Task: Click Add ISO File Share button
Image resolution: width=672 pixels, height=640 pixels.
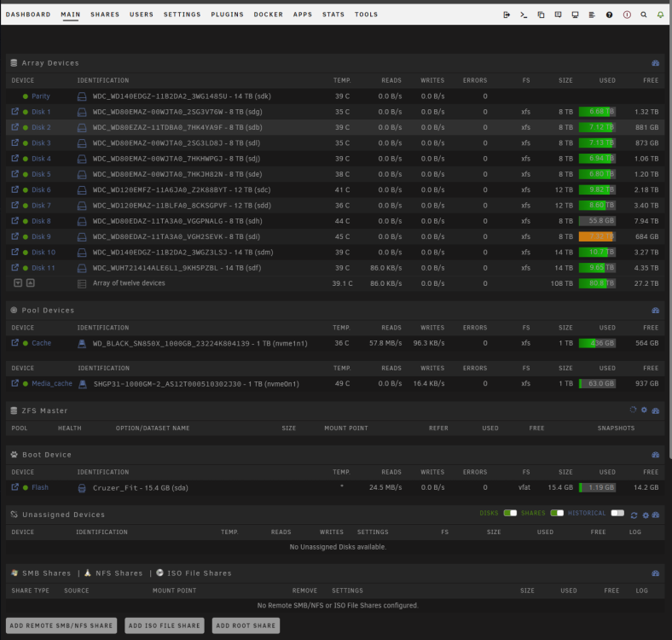Action: coord(165,625)
